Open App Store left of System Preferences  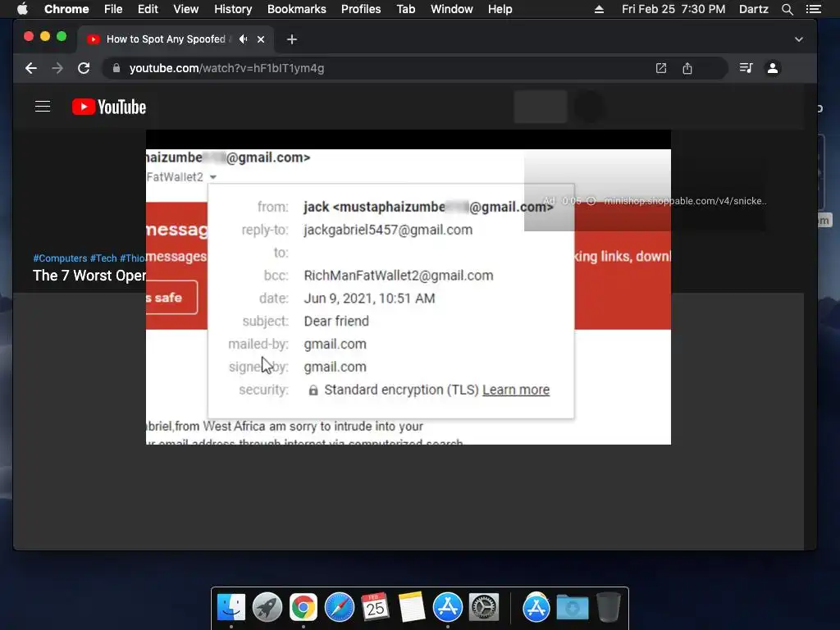click(x=448, y=608)
